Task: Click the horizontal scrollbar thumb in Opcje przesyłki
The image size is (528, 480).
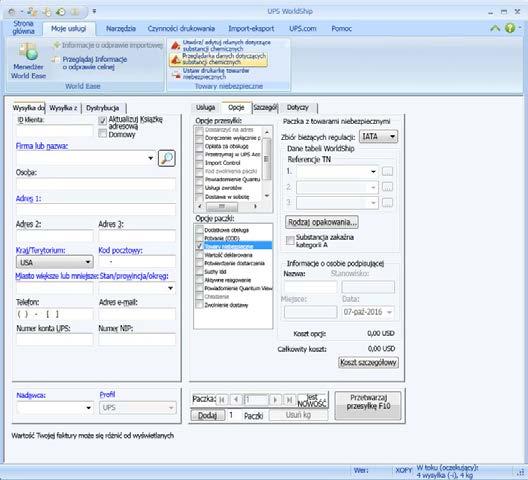Action: (x=222, y=206)
